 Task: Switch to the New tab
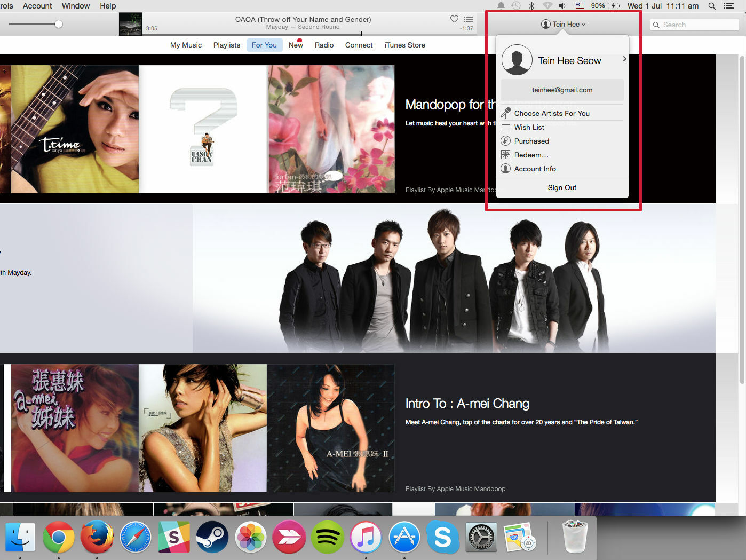(296, 45)
